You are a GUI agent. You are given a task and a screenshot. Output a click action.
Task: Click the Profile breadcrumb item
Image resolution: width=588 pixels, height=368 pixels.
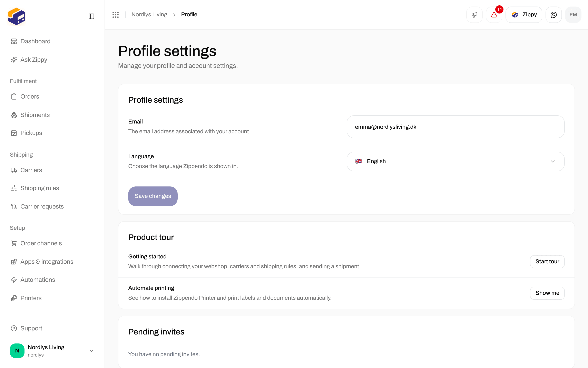189,15
